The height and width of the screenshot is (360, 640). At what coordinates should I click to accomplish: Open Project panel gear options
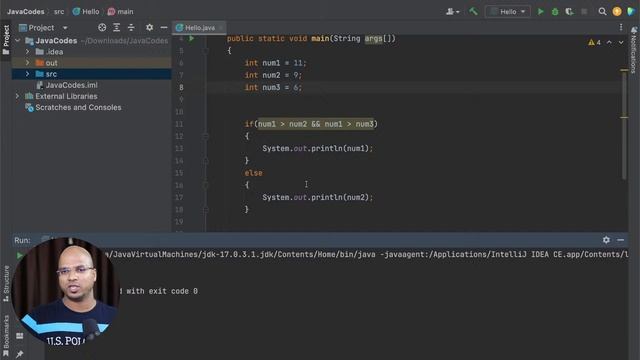pyautogui.click(x=149, y=27)
